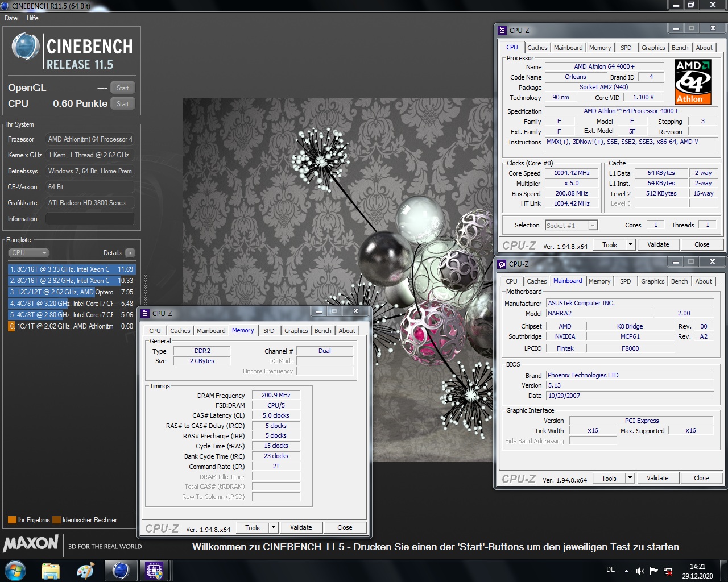Click the Cinebench sphere logo

point(26,47)
